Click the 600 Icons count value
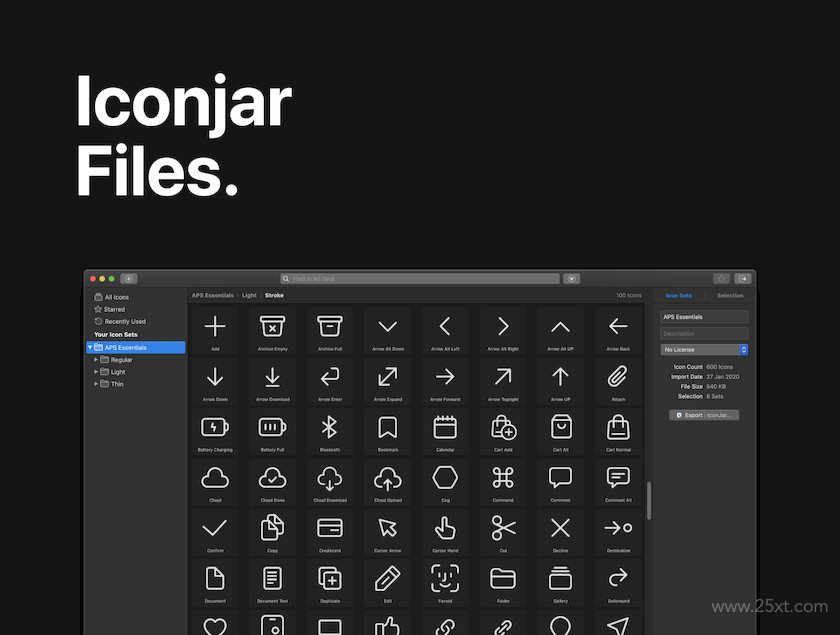The width and height of the screenshot is (840, 635). [719, 367]
